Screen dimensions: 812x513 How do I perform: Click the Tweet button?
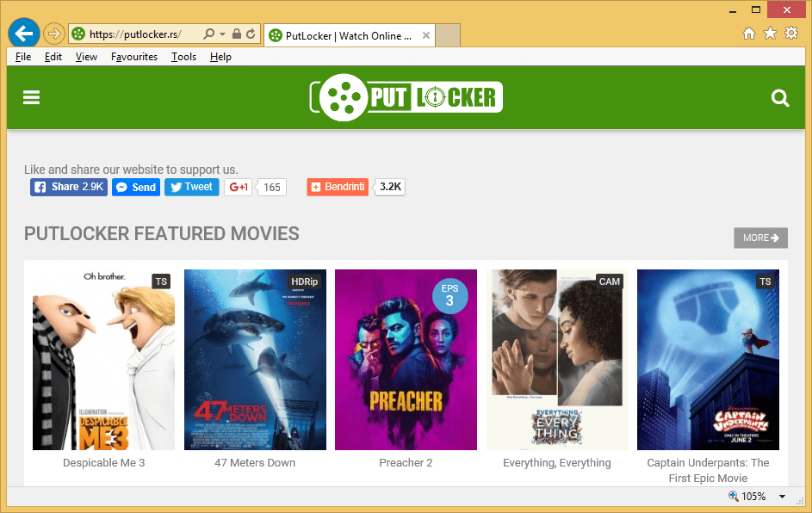tap(191, 187)
